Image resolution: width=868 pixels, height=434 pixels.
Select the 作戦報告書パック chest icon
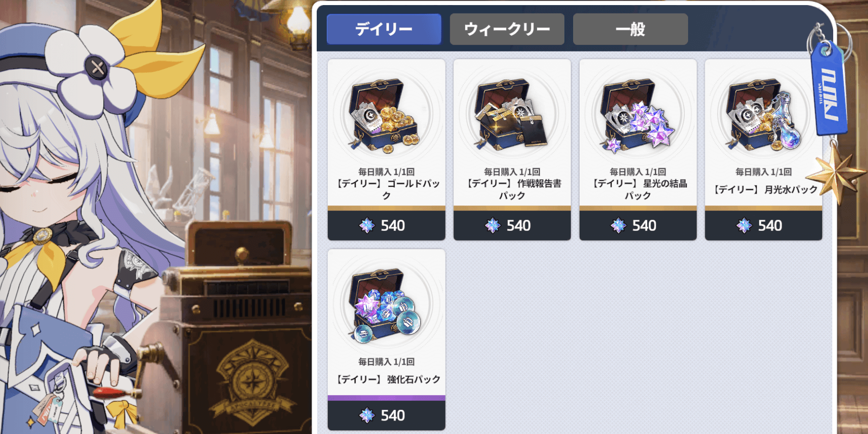512,115
